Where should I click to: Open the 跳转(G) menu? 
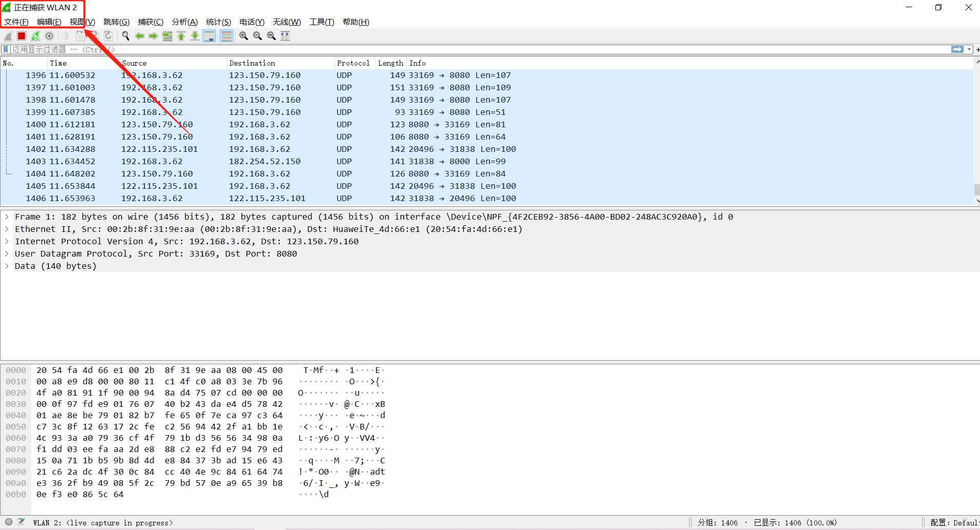click(x=116, y=22)
